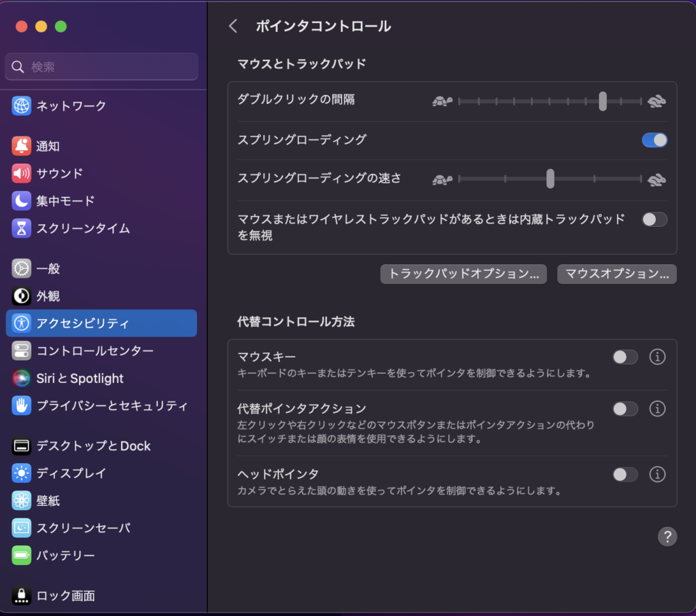Screen dimensions: 696x616
Task: Click the Display sun icon
Action: click(x=21, y=473)
